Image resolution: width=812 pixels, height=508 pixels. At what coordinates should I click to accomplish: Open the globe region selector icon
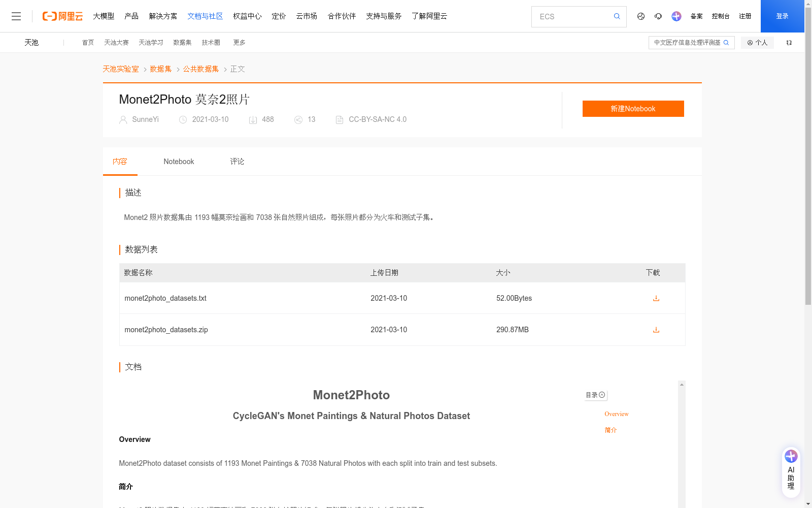641,16
